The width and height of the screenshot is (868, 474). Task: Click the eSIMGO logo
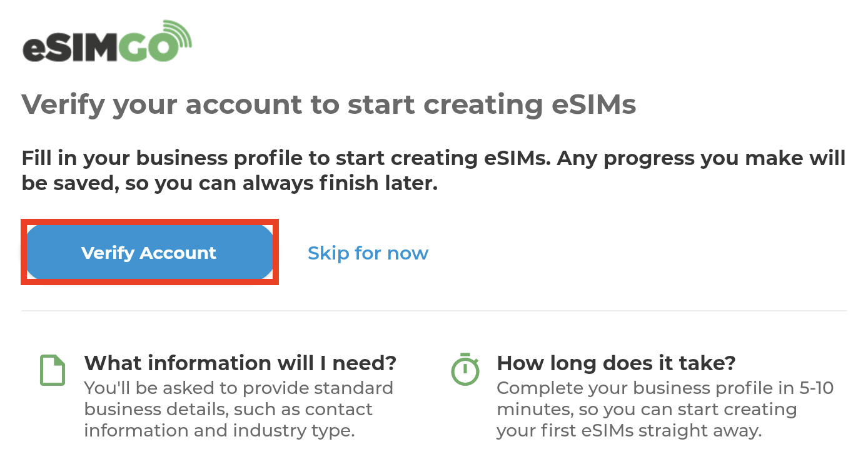point(107,41)
